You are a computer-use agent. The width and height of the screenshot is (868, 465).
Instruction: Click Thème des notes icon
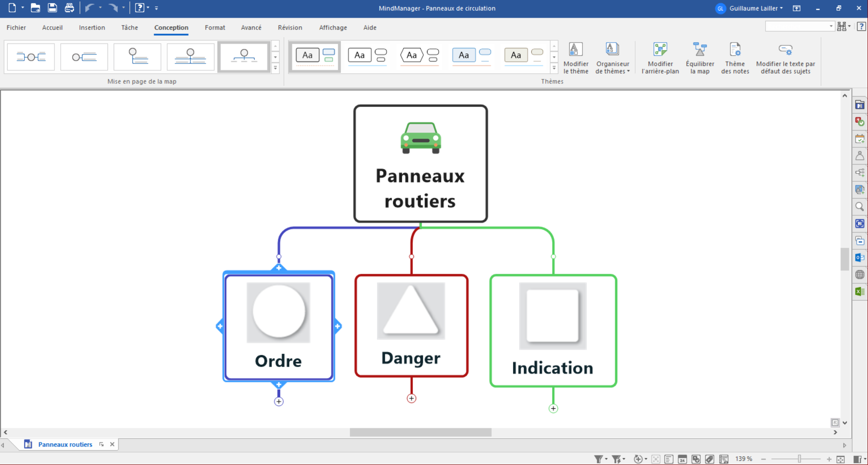pyautogui.click(x=735, y=50)
